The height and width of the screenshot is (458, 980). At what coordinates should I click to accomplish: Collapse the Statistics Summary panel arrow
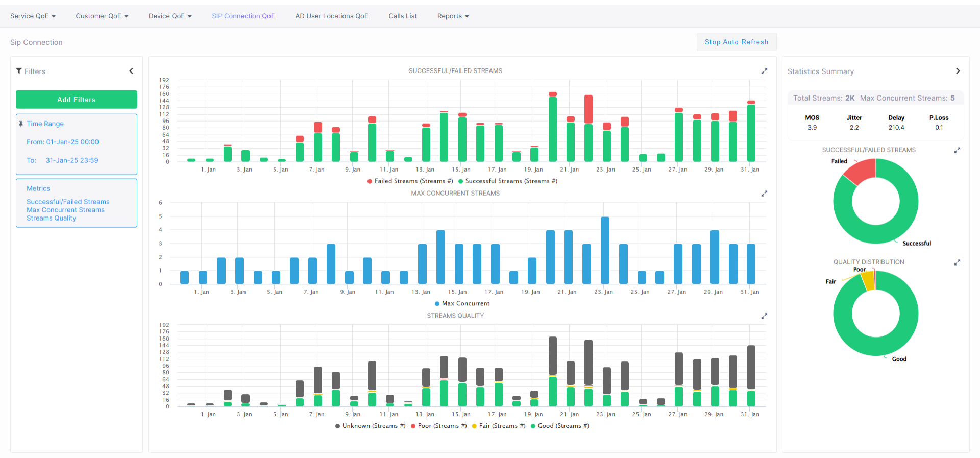(958, 71)
